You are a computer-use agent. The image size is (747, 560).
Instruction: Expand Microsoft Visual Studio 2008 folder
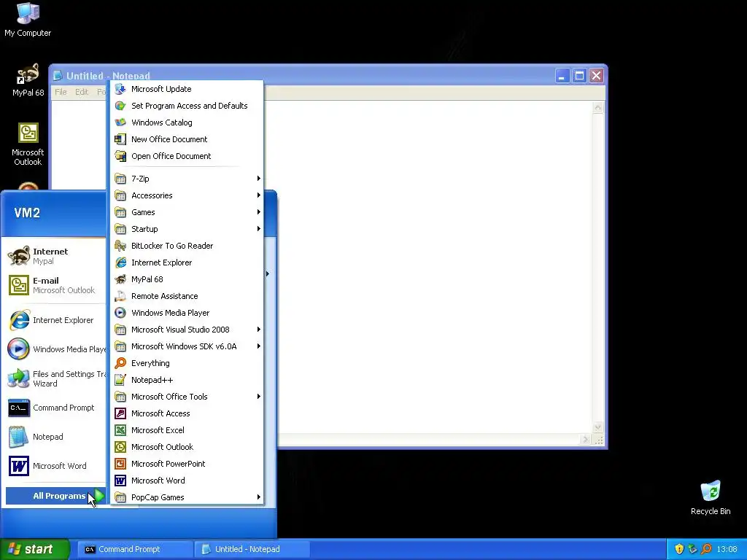click(187, 330)
